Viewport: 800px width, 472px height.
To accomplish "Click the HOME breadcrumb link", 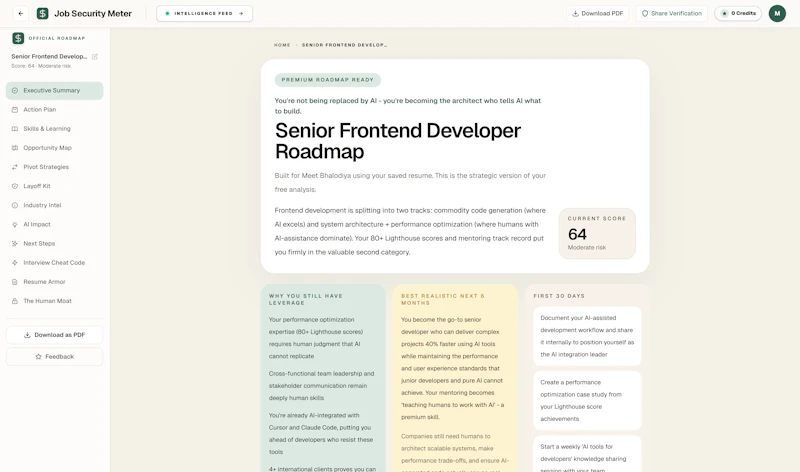I will (282, 45).
